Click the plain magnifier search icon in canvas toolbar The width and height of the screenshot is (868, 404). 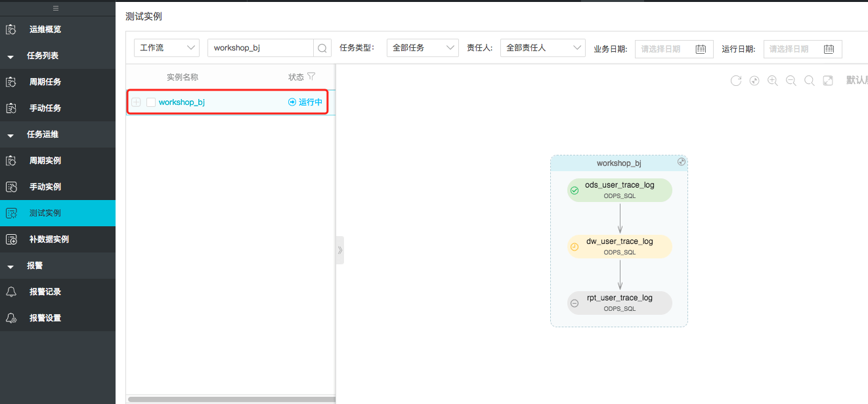pyautogui.click(x=810, y=80)
